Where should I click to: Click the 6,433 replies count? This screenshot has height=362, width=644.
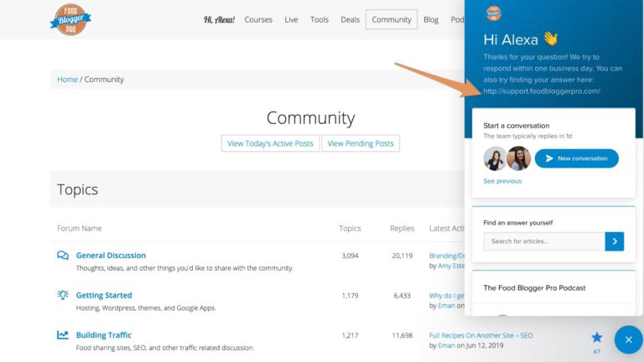click(x=402, y=295)
